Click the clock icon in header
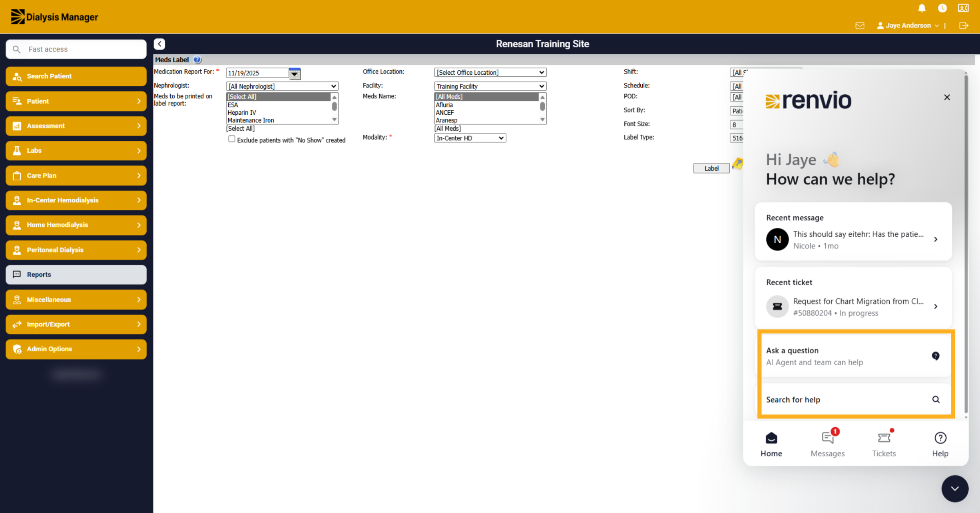Image resolution: width=980 pixels, height=513 pixels. pos(942,8)
